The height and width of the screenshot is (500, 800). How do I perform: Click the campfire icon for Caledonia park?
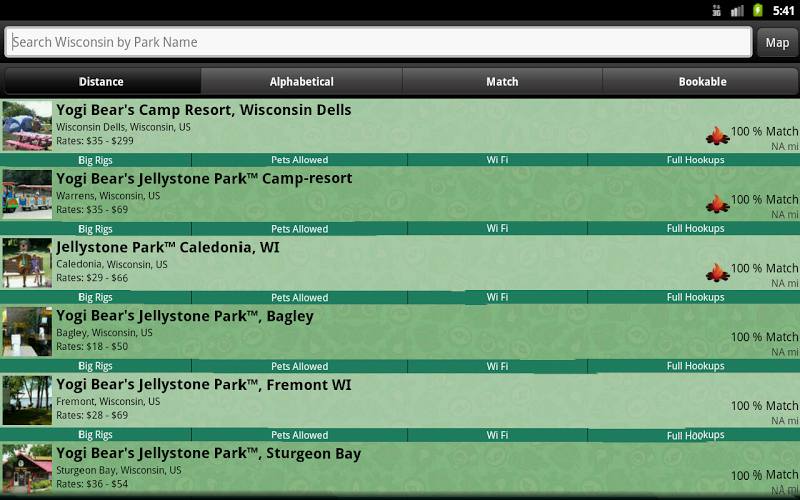pyautogui.click(x=717, y=273)
